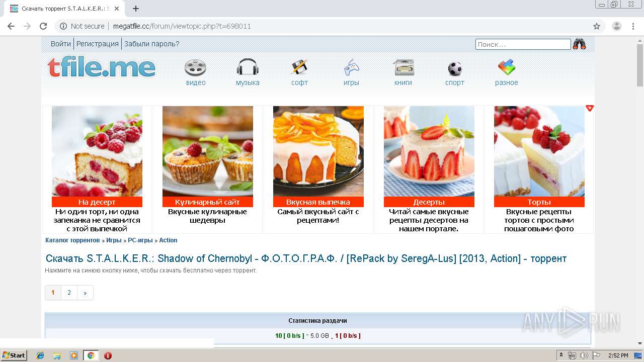Image resolution: width=644 pixels, height=362 pixels.
Task: Open the soft category icon
Action: 299,68
